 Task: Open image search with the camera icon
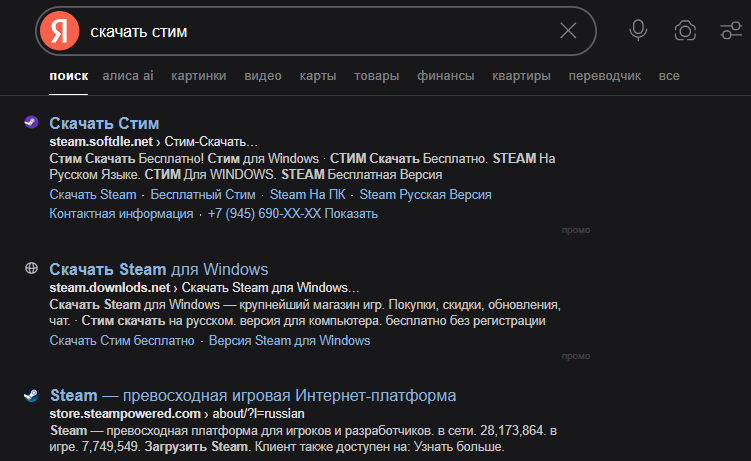(x=685, y=31)
